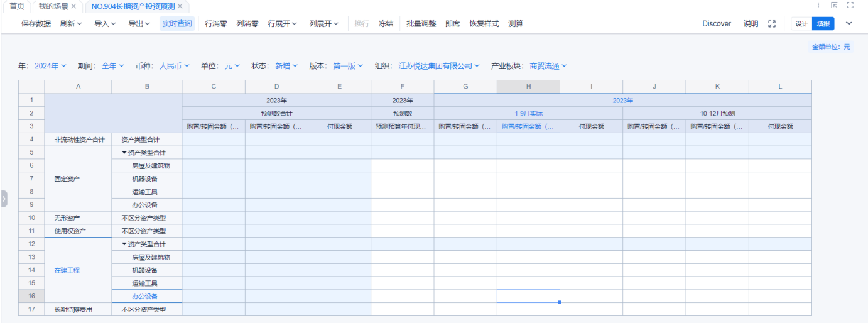Open the 导出 menu
This screenshot has width=868, height=323.
coord(139,24)
